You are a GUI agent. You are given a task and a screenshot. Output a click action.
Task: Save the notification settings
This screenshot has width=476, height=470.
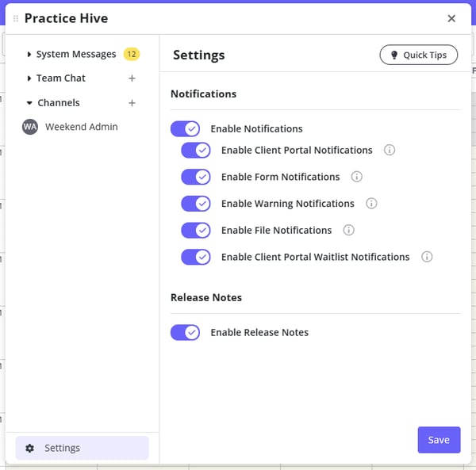point(439,440)
